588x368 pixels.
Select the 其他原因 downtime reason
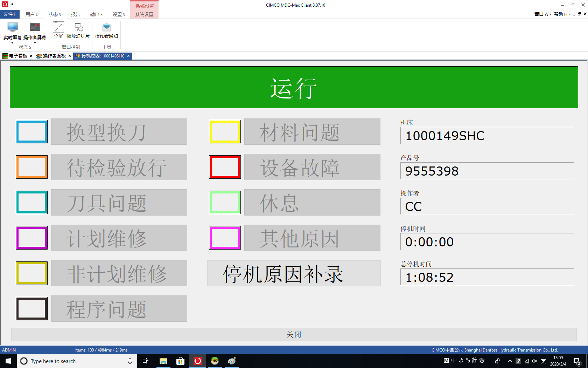[x=312, y=238]
